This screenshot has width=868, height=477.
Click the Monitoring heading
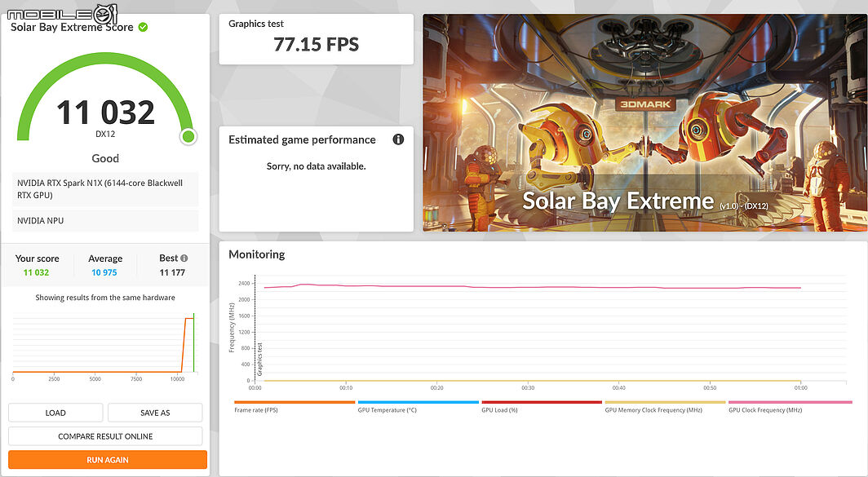click(257, 254)
